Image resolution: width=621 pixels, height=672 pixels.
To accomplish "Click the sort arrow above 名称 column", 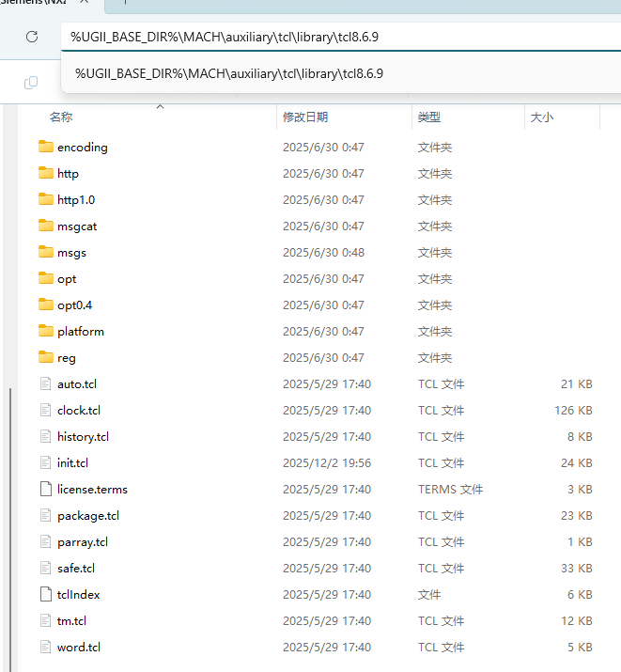I will click(x=160, y=106).
